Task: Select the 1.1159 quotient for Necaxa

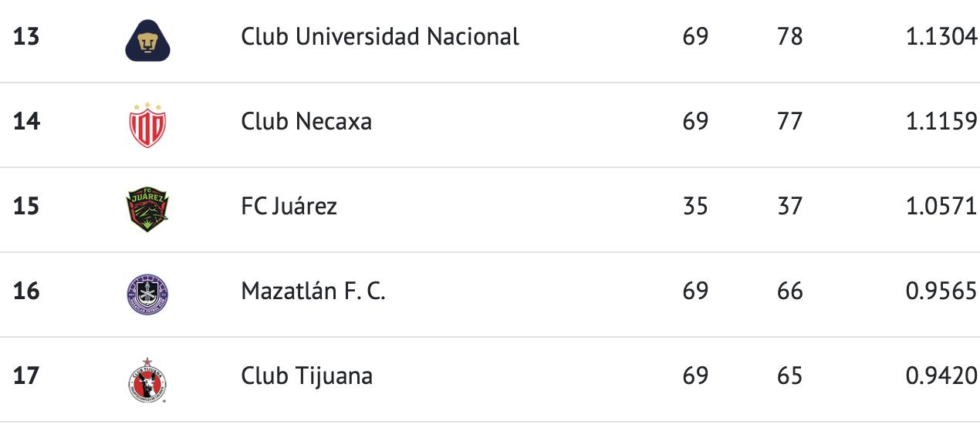Action: pos(941,122)
